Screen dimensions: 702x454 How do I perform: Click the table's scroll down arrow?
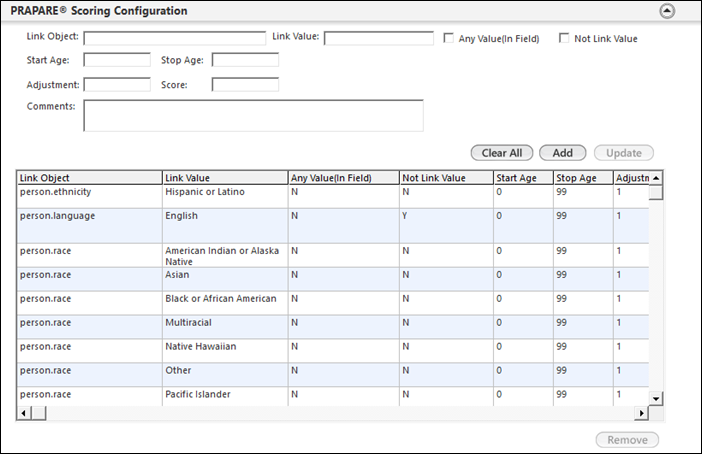pos(656,398)
